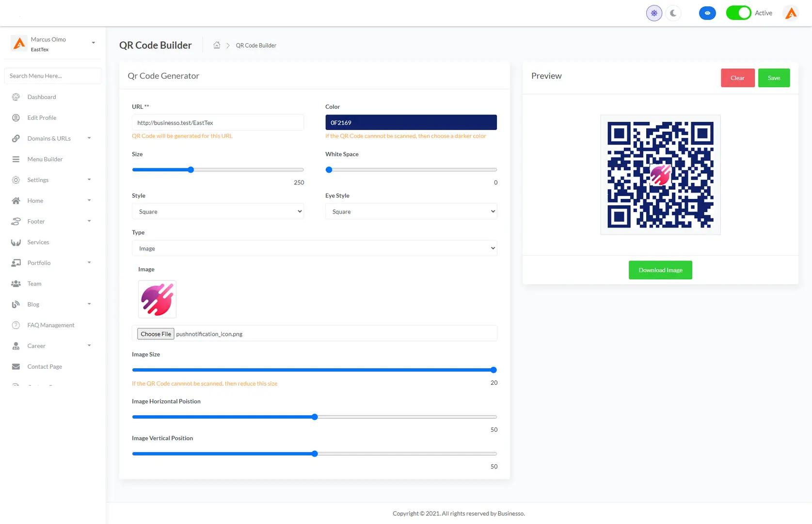Click the Team group icon in sidebar
This screenshot has height=524, width=812.
pyautogui.click(x=16, y=284)
